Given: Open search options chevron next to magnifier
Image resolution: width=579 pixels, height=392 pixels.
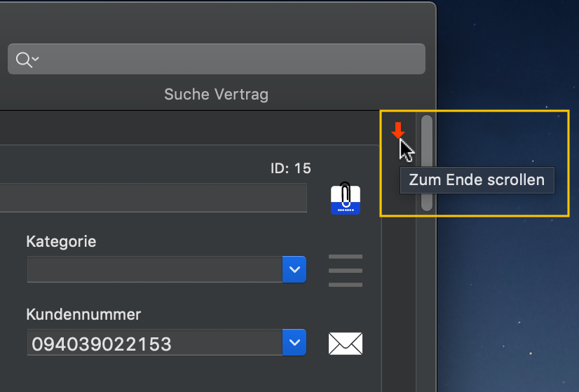Looking at the screenshot, I should point(36,58).
